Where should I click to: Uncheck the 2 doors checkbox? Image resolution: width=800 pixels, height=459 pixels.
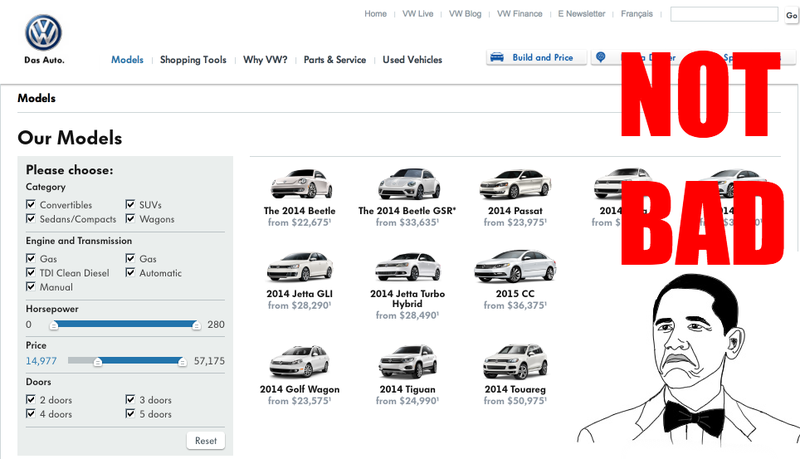coord(31,399)
